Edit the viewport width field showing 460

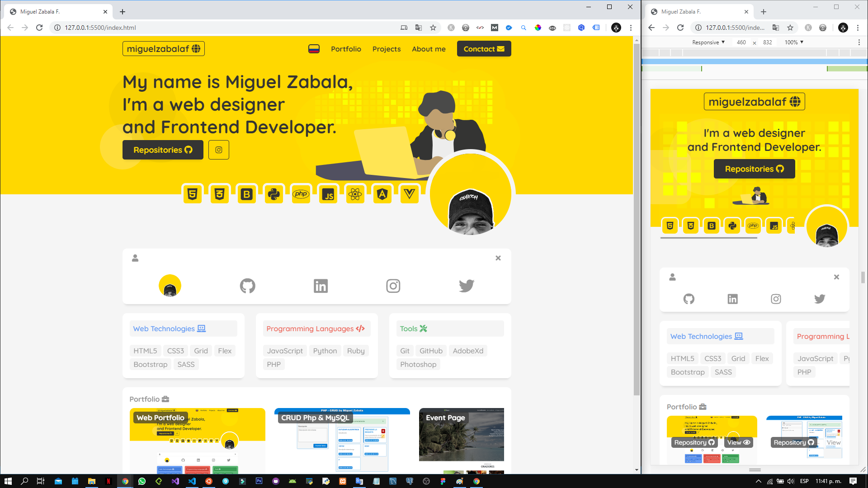point(741,42)
